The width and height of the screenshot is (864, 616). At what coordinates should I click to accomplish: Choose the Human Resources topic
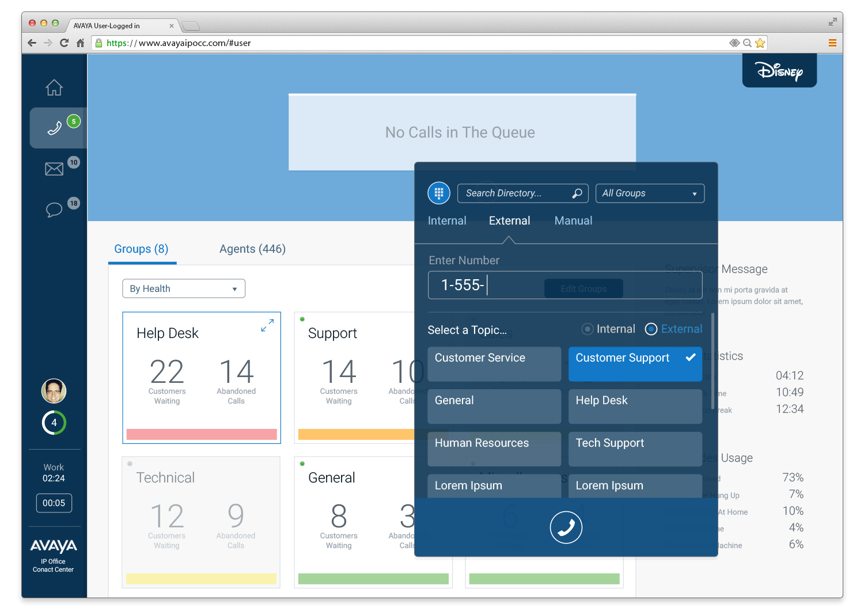pyautogui.click(x=494, y=449)
